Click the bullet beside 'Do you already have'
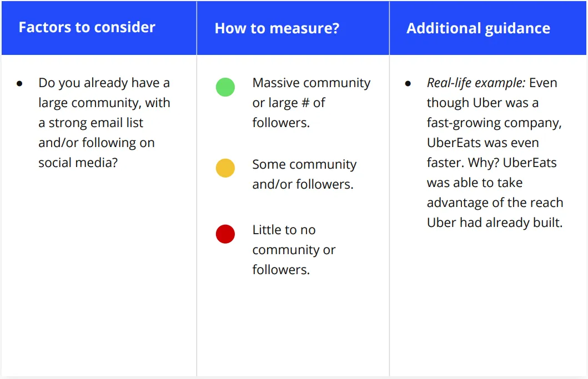The height and width of the screenshot is (379, 588). coord(19,84)
